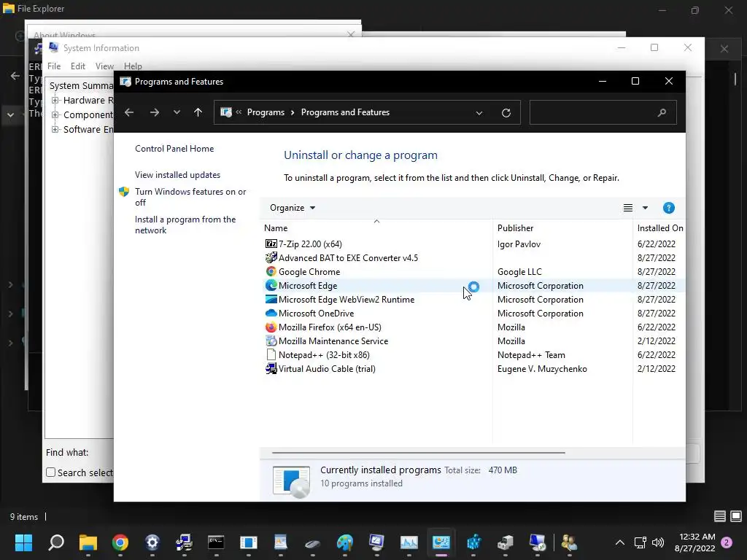
Task: Open notifications badge showing 2
Action: (x=727, y=542)
